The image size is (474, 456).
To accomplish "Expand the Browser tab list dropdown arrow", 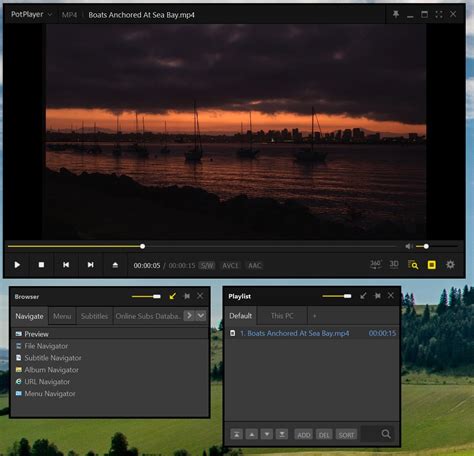I will [x=201, y=315].
